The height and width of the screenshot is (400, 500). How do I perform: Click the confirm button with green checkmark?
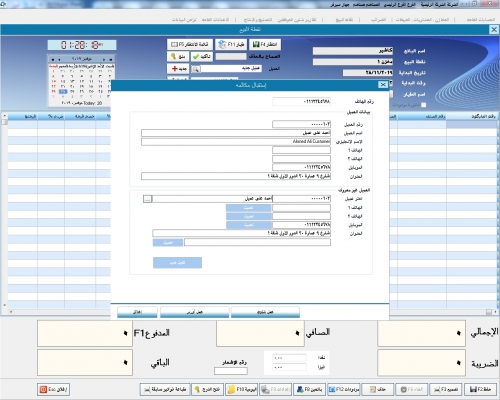[x=202, y=56]
